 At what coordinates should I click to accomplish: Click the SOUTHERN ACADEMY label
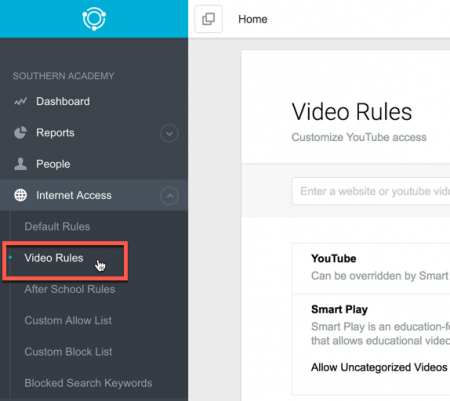(63, 76)
